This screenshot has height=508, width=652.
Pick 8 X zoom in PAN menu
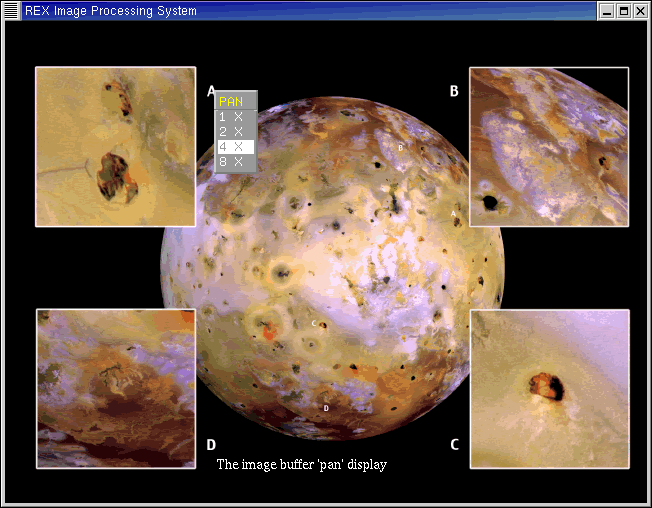coord(236,162)
